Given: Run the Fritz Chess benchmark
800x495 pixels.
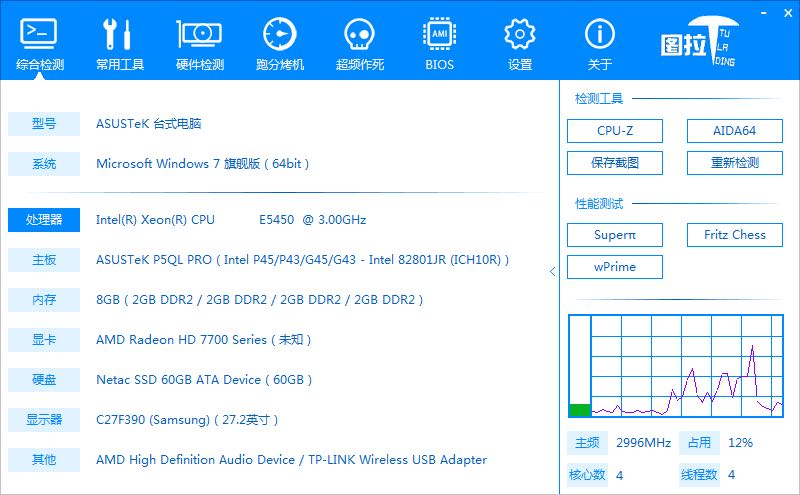Looking at the screenshot, I should pyautogui.click(x=734, y=235).
